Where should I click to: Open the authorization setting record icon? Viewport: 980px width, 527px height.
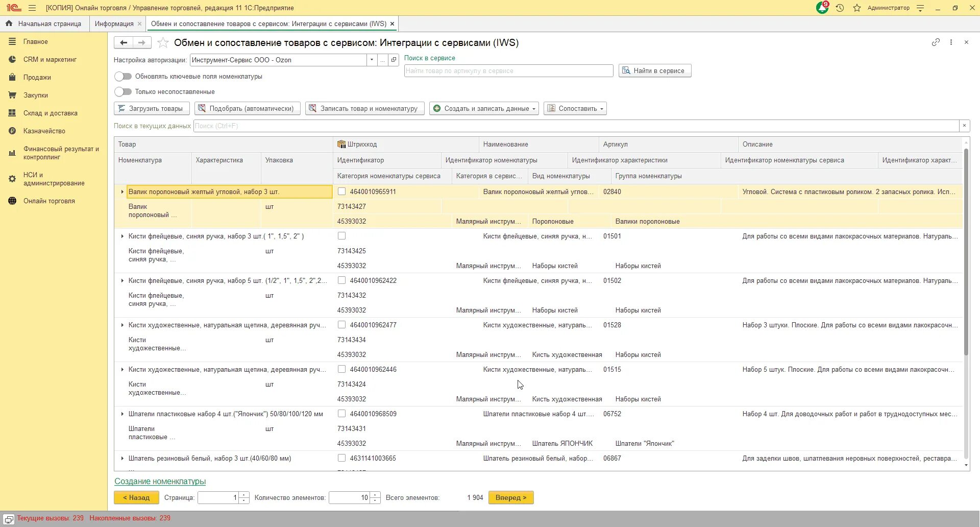pos(394,60)
